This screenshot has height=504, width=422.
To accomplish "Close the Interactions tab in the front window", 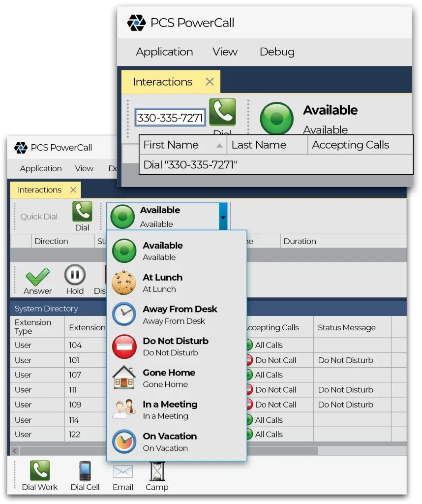I will point(210,82).
